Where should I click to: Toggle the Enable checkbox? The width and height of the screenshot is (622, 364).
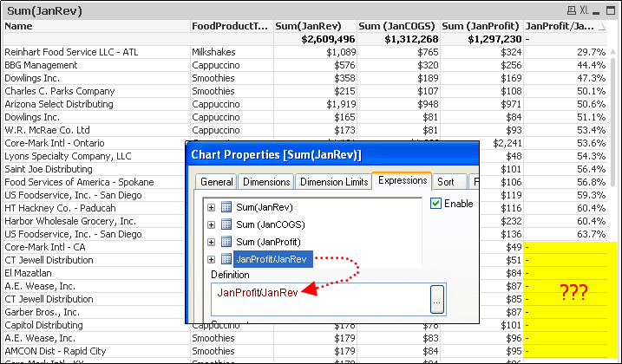pyautogui.click(x=436, y=204)
